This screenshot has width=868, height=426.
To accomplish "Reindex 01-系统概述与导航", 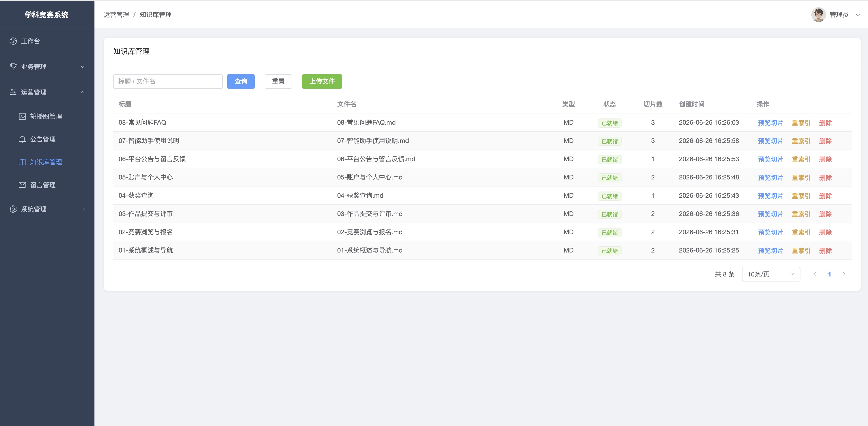I will point(801,251).
